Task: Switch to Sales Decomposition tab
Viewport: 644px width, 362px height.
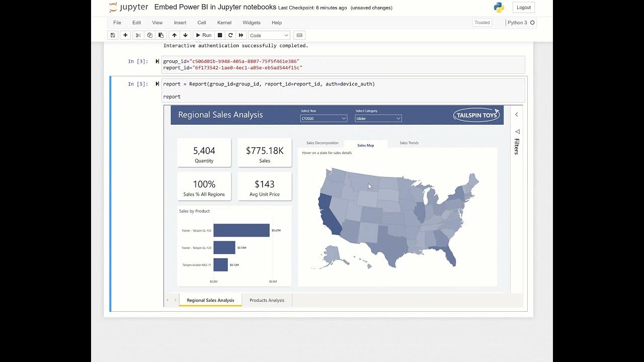Action: pos(323,143)
